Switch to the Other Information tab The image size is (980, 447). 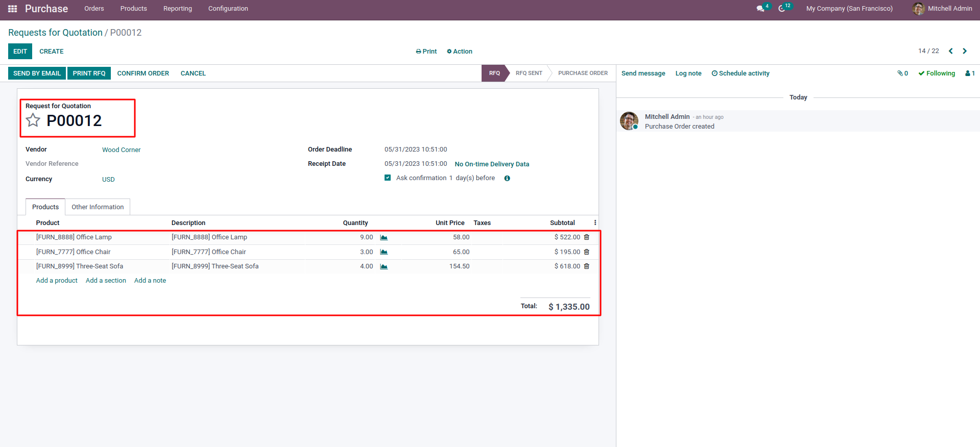coord(98,207)
